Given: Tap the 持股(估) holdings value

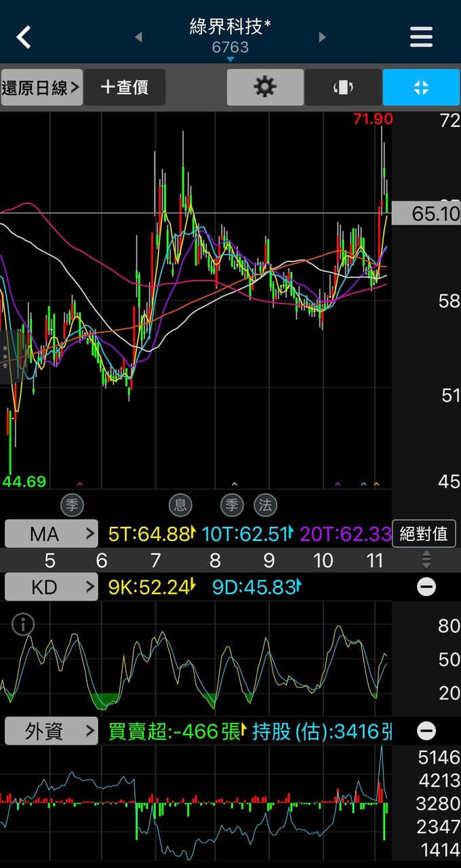Looking at the screenshot, I should point(322,731).
